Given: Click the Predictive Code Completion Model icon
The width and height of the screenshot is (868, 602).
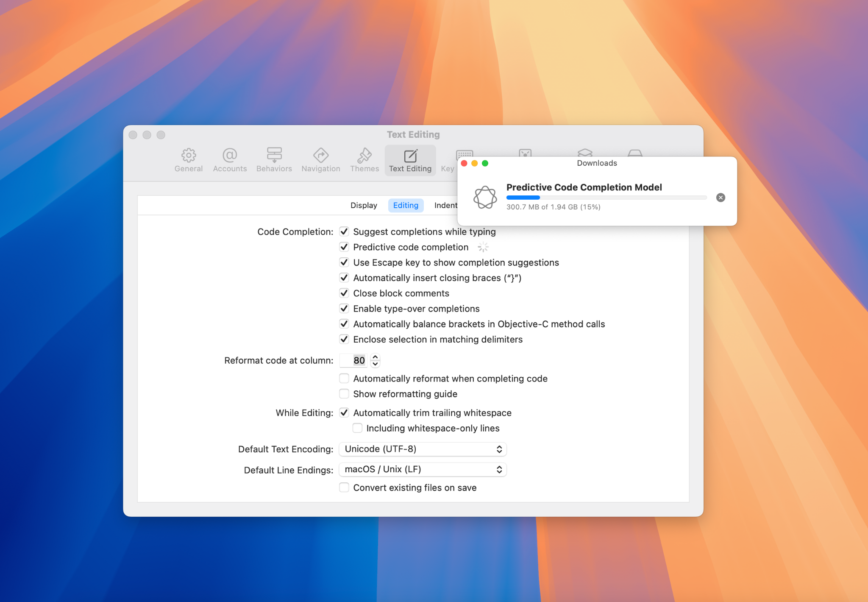Looking at the screenshot, I should pyautogui.click(x=485, y=197).
